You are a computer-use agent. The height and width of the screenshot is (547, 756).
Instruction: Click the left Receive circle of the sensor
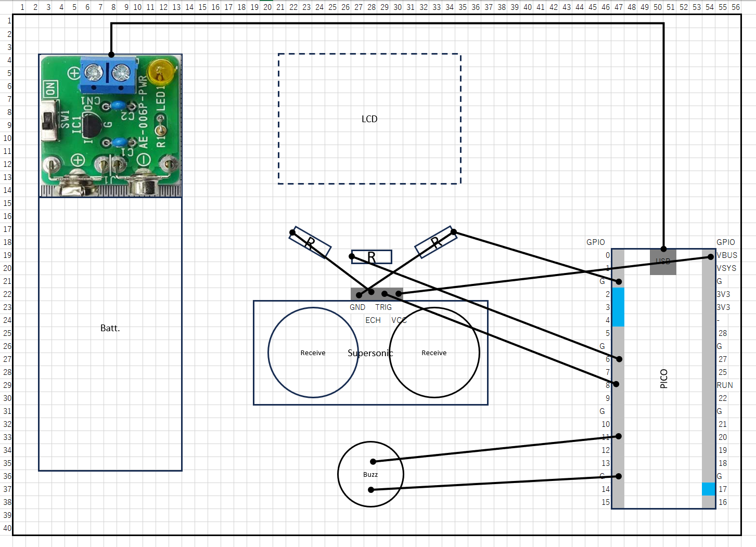pos(313,353)
